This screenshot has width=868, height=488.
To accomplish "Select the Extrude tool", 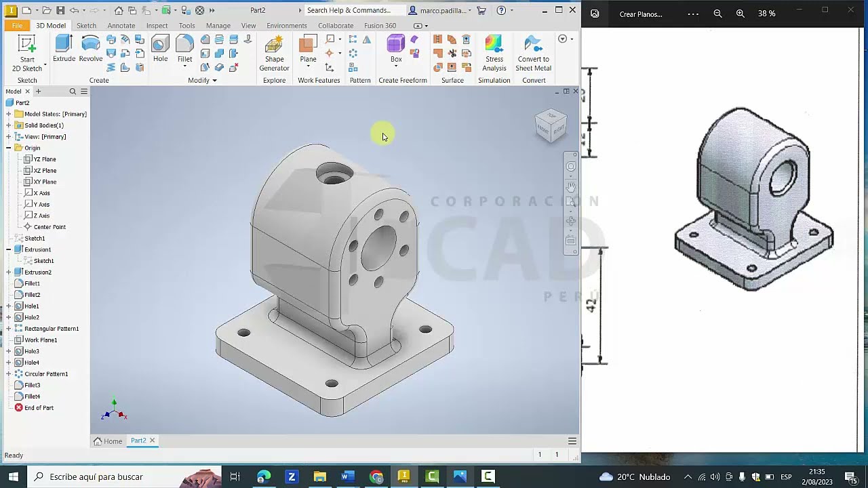I will [x=64, y=49].
